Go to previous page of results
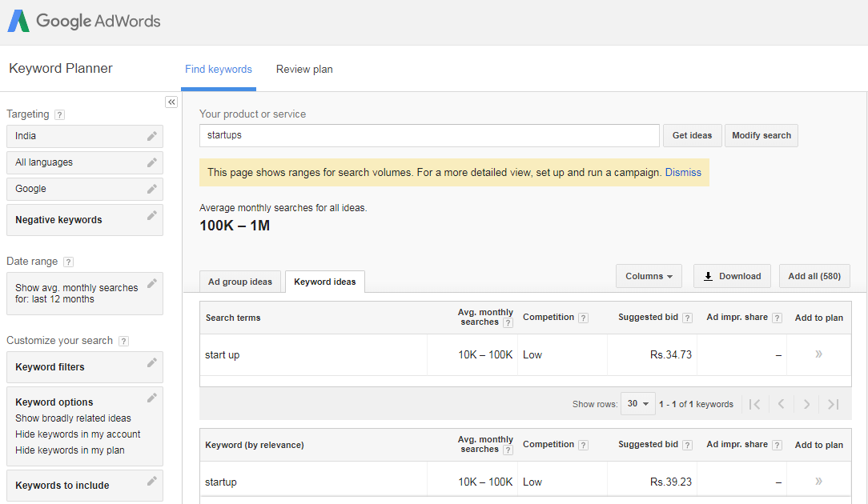Viewport: 868px width, 504px height. 781,405
